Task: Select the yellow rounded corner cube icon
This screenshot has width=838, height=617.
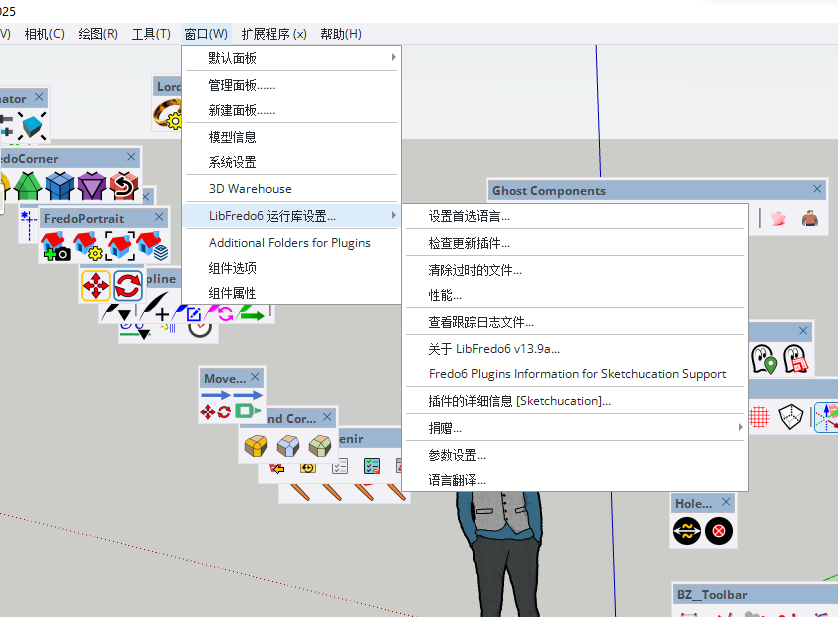Action: 256,446
